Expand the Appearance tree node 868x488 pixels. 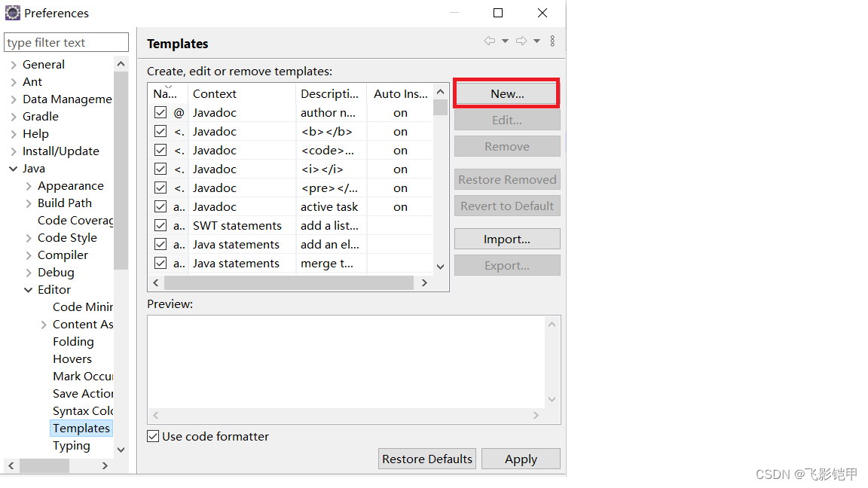point(28,185)
